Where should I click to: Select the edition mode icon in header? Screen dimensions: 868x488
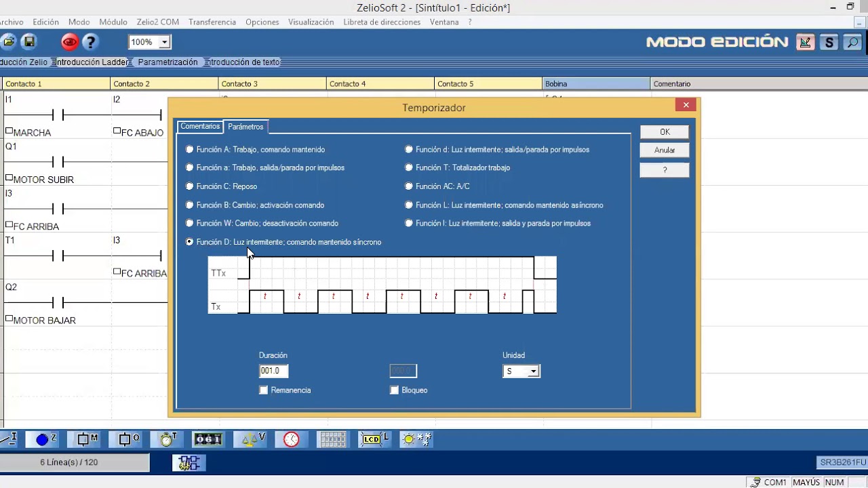pos(805,42)
